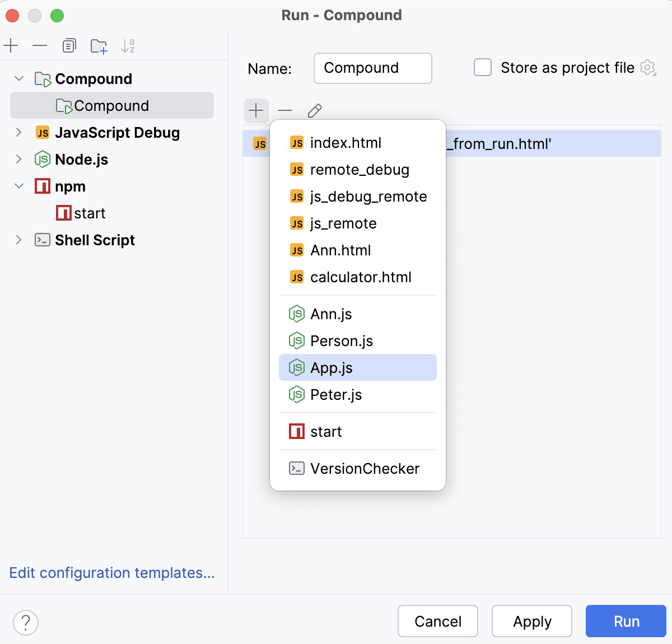Expand the JavaScript Debug group
Viewport: 672px width, 644px height.
[x=19, y=133]
